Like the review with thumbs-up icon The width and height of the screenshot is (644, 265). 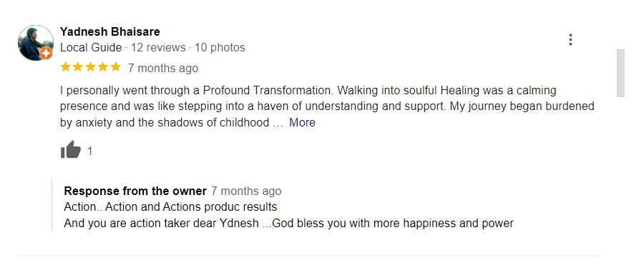pos(71,150)
